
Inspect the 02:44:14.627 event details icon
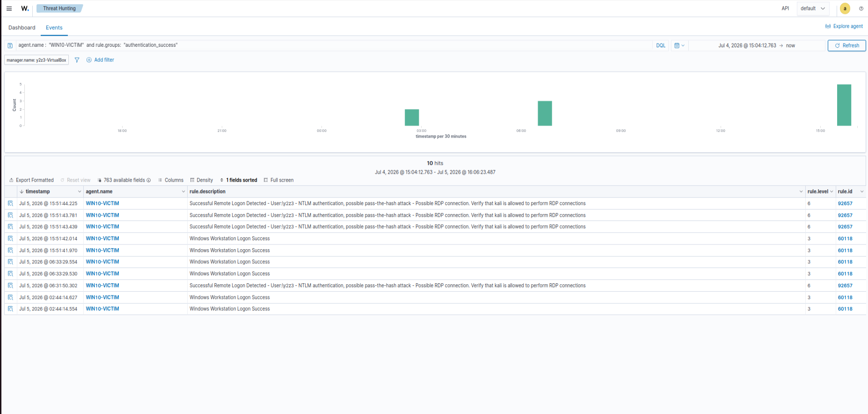tap(10, 297)
